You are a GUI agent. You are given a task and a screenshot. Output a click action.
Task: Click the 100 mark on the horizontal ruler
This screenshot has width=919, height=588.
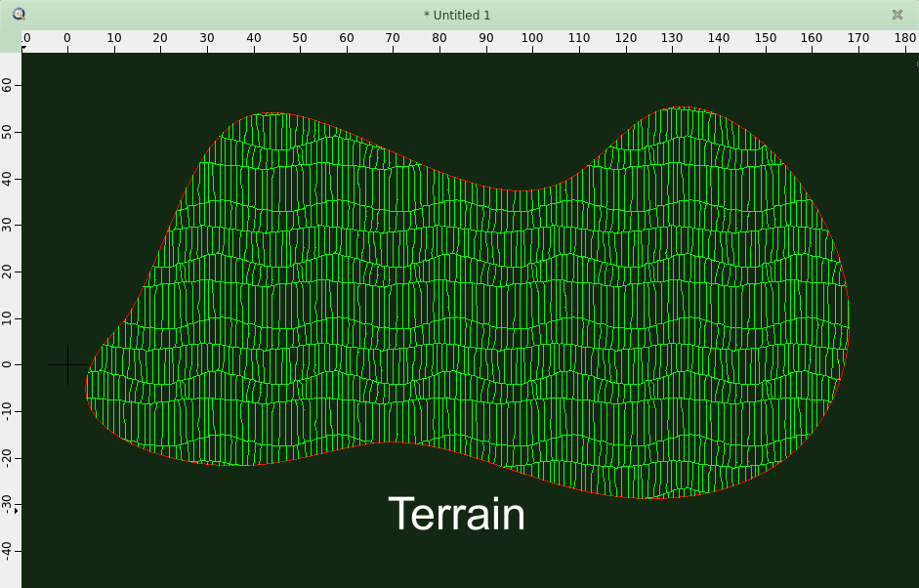tap(532, 38)
